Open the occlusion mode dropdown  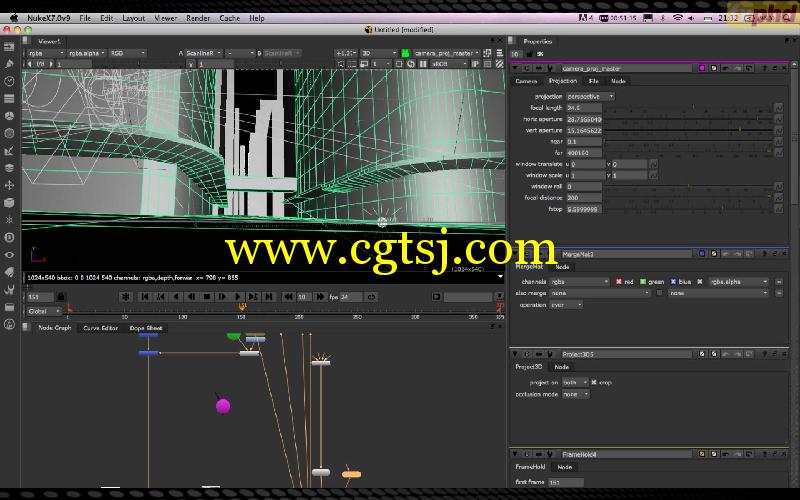pyautogui.click(x=576, y=394)
